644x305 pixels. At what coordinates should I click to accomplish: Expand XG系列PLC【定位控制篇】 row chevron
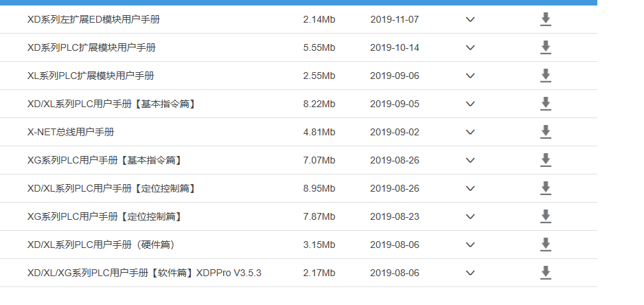pos(470,216)
